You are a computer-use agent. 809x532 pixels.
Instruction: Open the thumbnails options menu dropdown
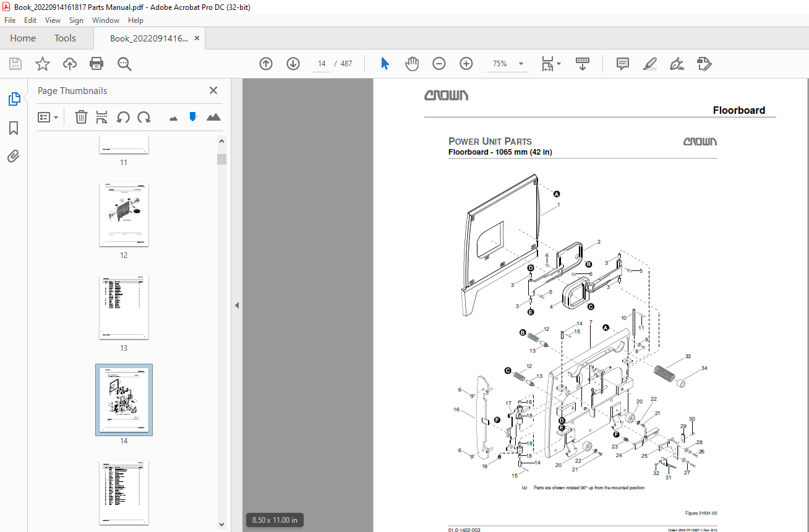48,117
